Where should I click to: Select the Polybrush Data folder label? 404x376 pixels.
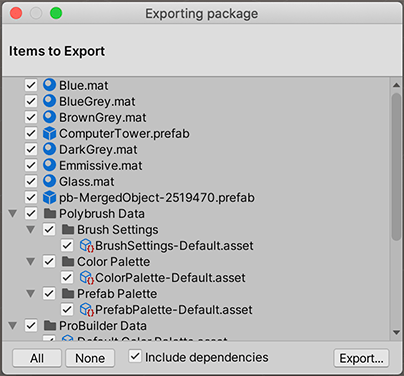point(102,214)
